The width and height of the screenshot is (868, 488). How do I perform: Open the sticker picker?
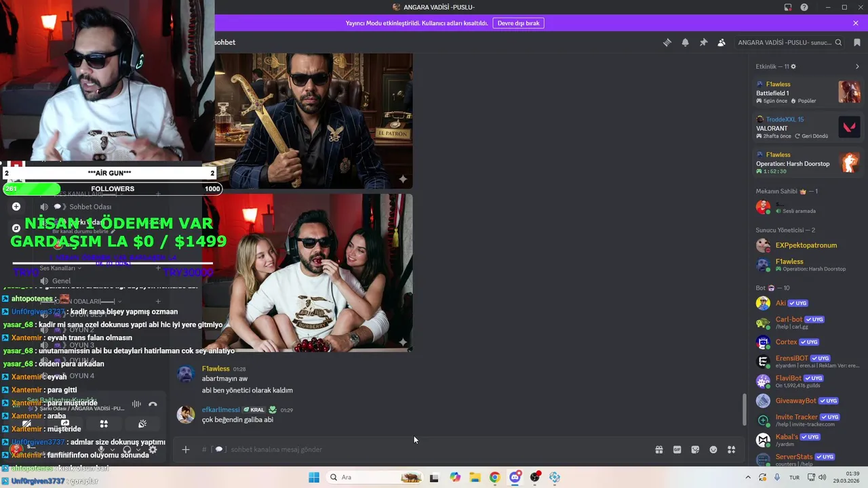click(x=695, y=449)
